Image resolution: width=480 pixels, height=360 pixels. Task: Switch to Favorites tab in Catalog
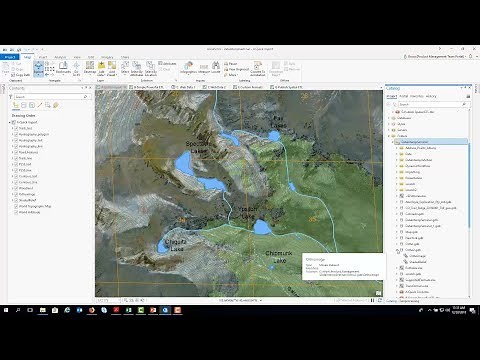point(417,96)
